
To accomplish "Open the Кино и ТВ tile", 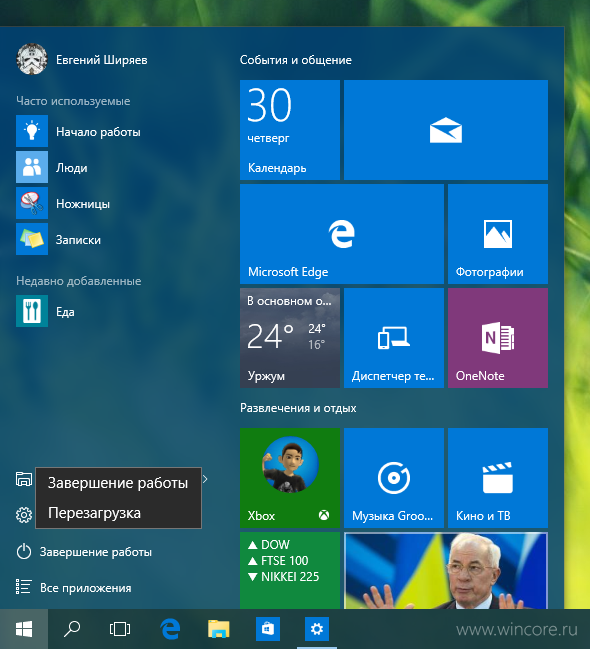I will (498, 478).
